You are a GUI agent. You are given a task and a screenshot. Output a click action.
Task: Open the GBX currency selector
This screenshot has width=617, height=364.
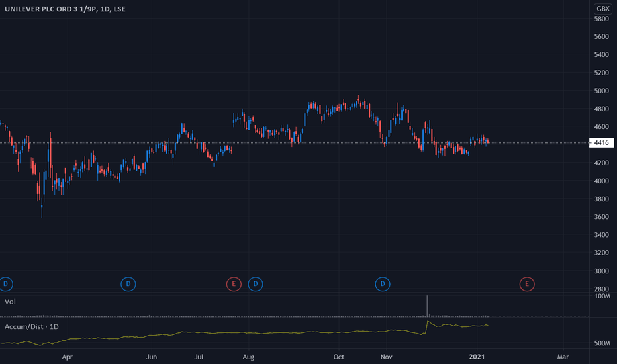click(x=603, y=9)
